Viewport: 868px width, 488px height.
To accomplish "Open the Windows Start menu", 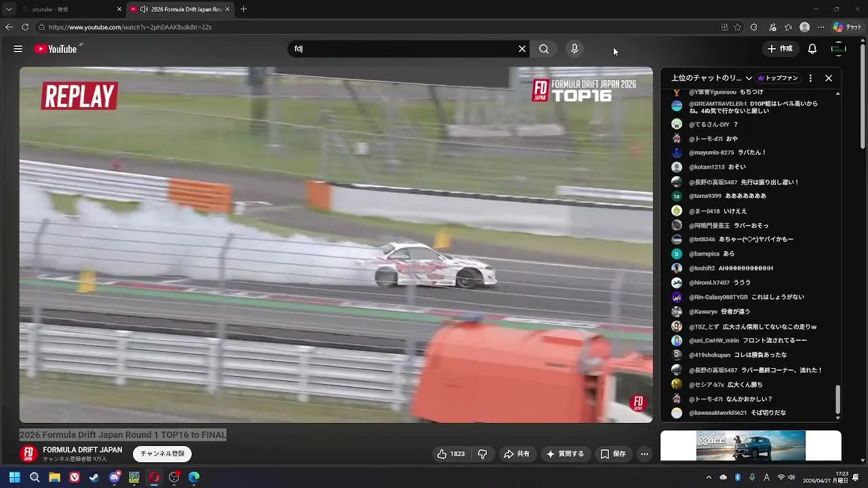I will pos(14,477).
